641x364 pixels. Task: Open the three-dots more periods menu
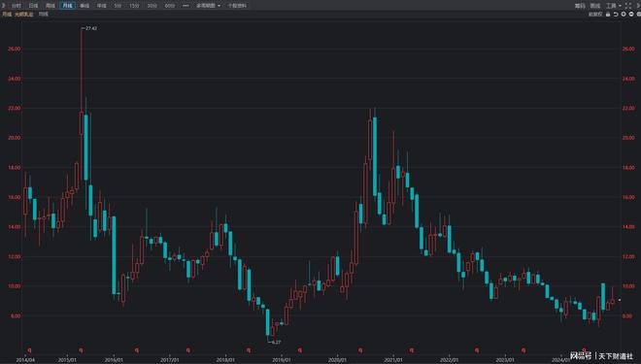tap(186, 6)
